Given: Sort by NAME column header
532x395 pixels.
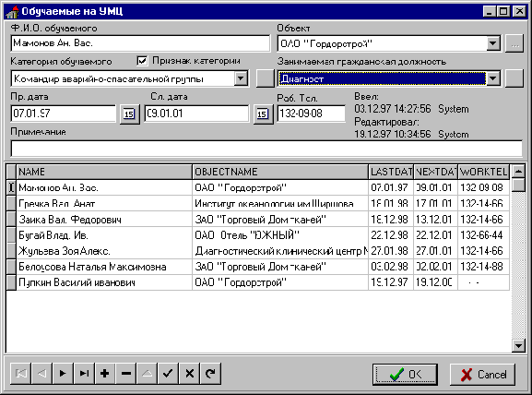Looking at the screenshot, I should 104,172.
